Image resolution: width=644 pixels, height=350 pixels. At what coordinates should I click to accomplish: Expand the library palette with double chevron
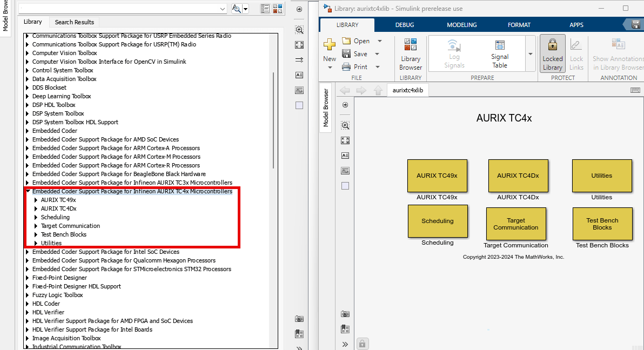(345, 344)
